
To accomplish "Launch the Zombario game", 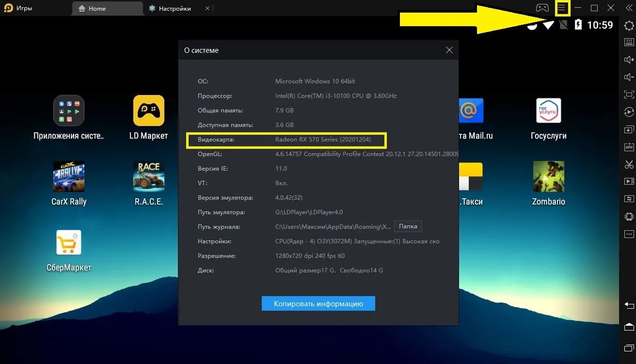I will pyautogui.click(x=548, y=176).
